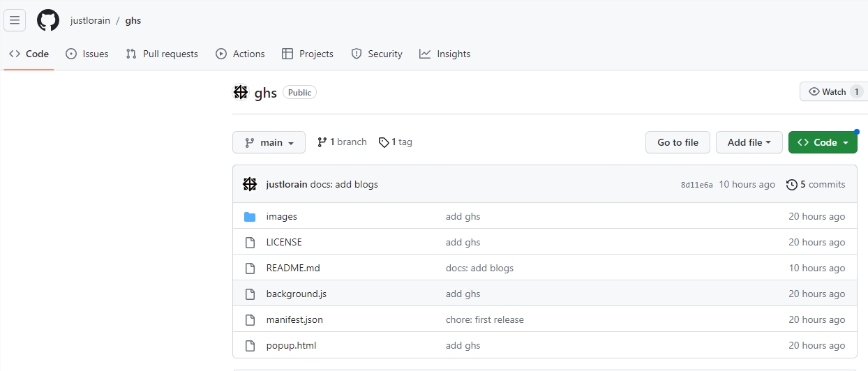Click the images folder icon
This screenshot has width=868, height=371.
click(x=250, y=217)
